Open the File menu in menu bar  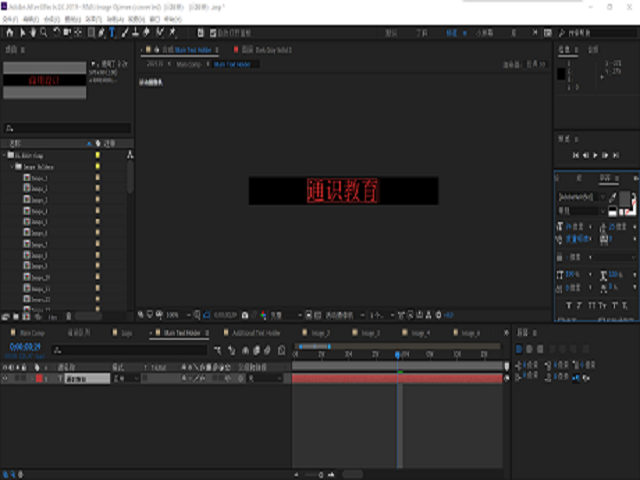11,18
